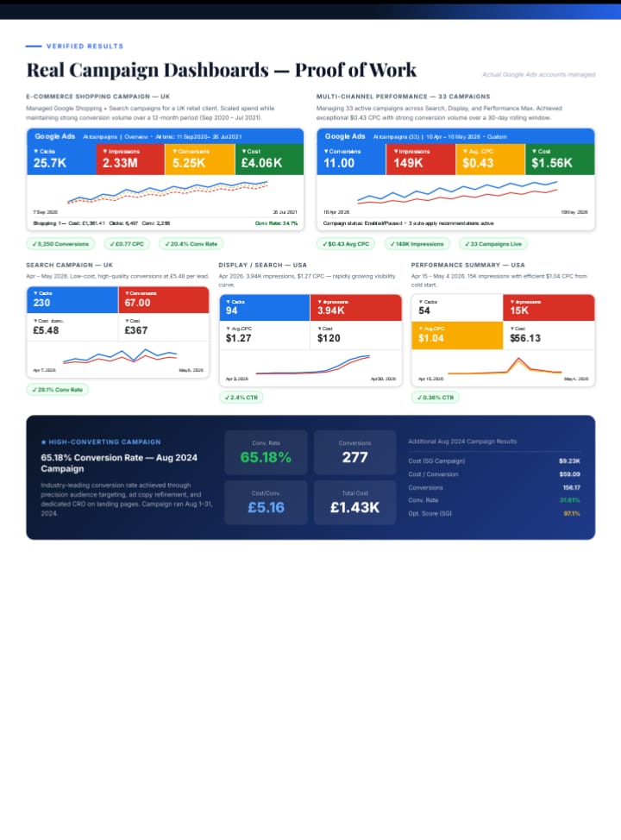Click the '$0.43 Avg CPC' green badge
Viewport: 621px width, 840px height.
(x=346, y=244)
